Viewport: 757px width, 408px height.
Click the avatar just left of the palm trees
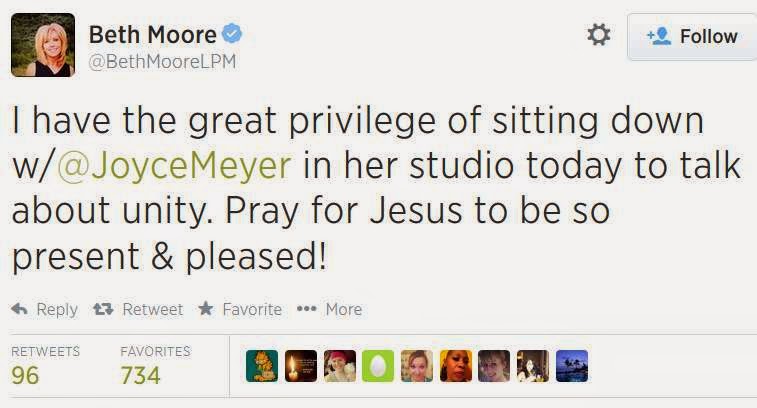[x=533, y=366]
